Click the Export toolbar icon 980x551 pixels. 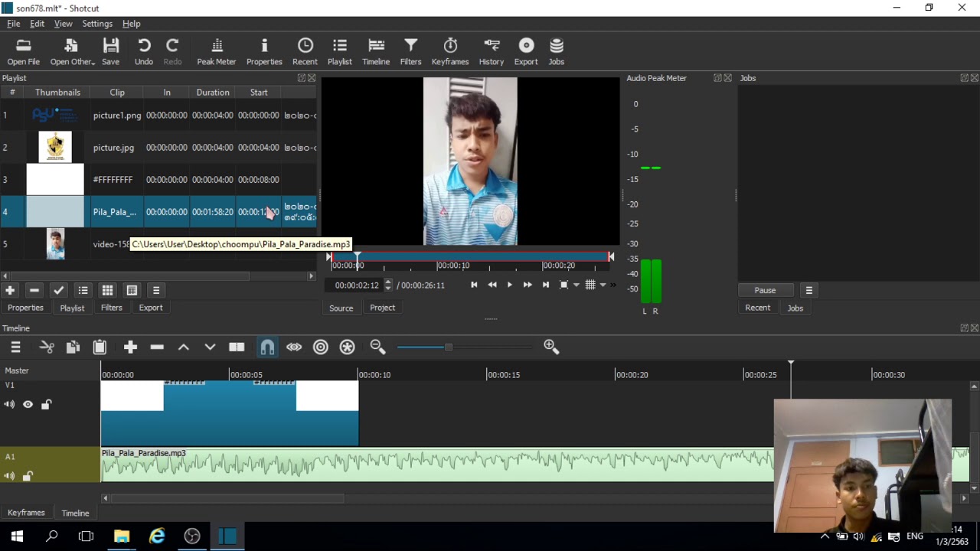(526, 52)
